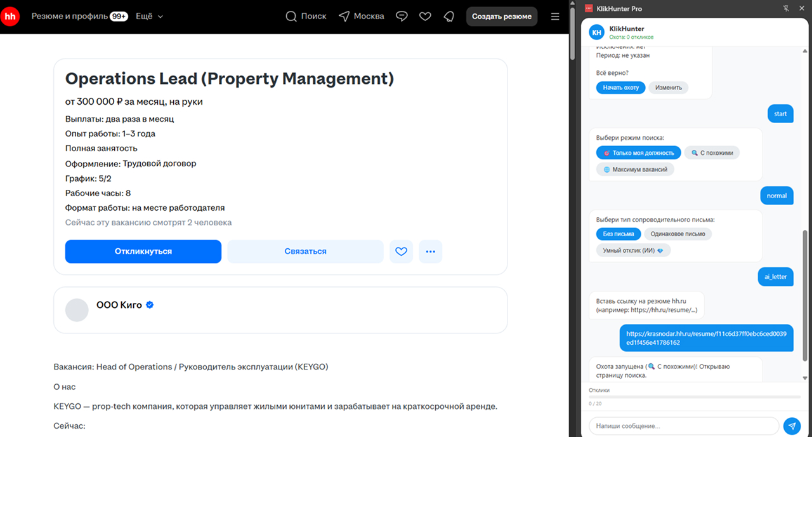Open the search magnifier icon
The height and width of the screenshot is (508, 812).
[291, 17]
